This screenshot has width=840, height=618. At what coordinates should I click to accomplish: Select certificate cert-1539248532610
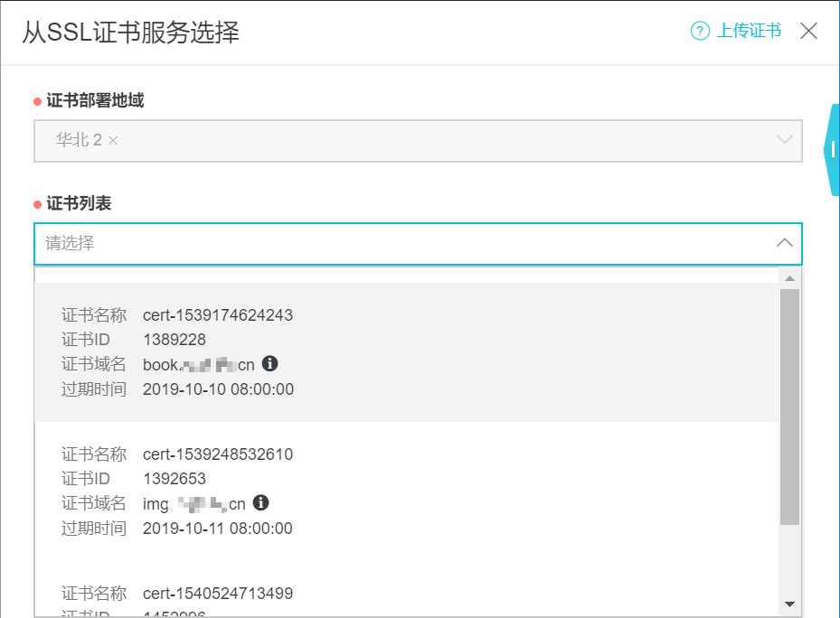218,454
